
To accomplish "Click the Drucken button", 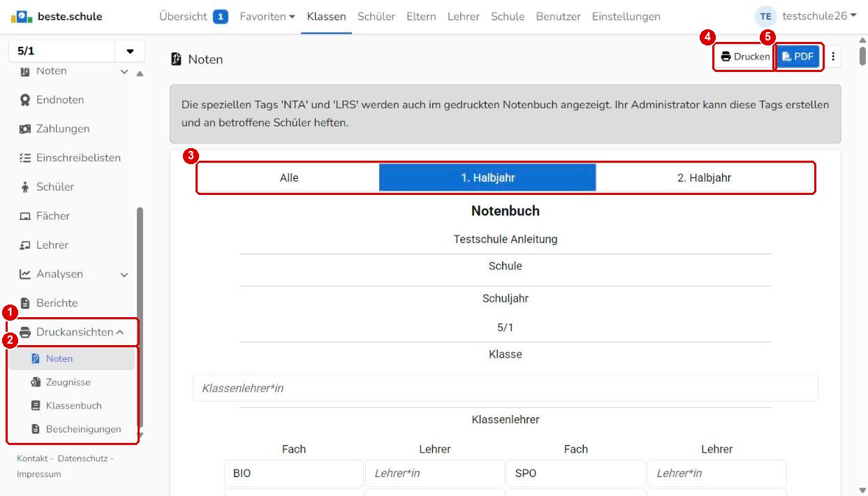I will point(745,57).
